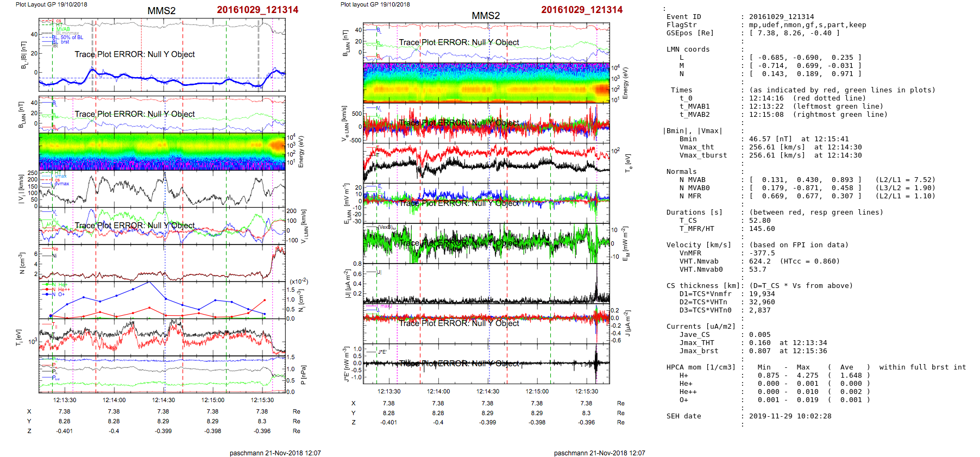The image size is (980, 457).
Task: Click the T_MFR/HT duration value '145.60'
Action: (x=762, y=229)
